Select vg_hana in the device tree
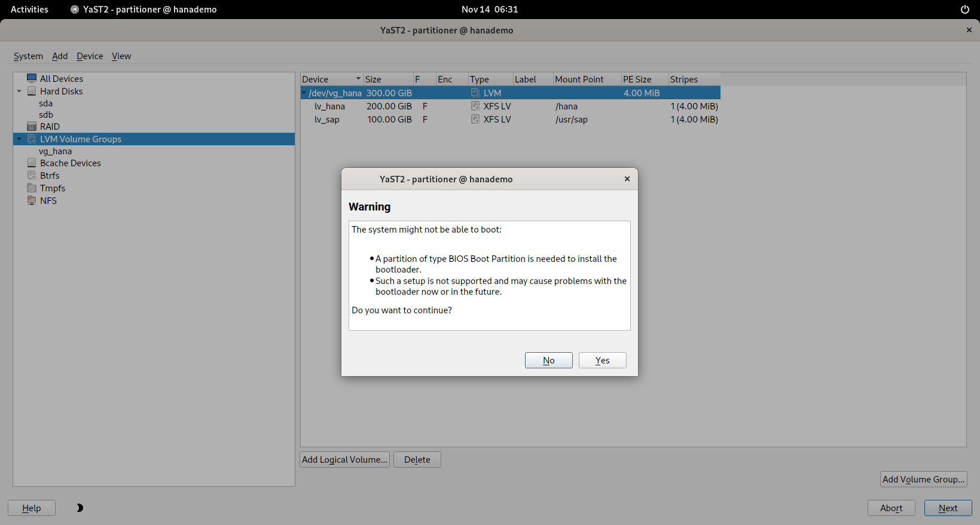 pos(56,151)
